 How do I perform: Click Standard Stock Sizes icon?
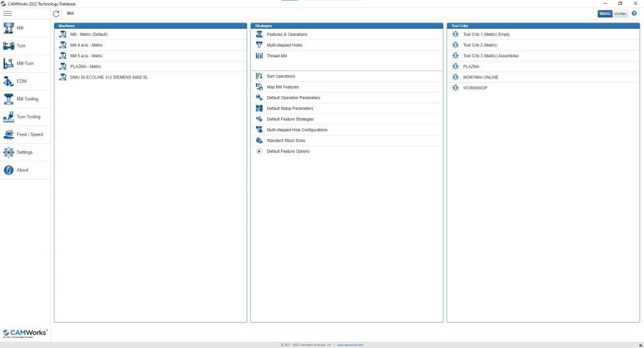(x=259, y=140)
